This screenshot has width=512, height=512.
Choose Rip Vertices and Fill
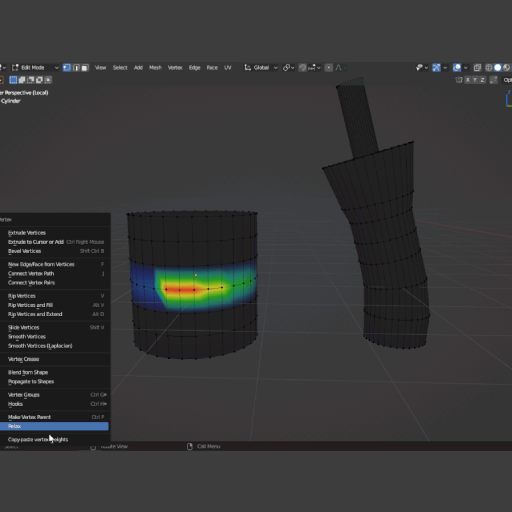(x=55, y=305)
